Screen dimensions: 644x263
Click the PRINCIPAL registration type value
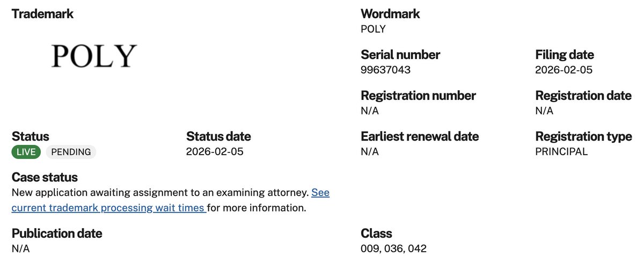(x=561, y=151)
